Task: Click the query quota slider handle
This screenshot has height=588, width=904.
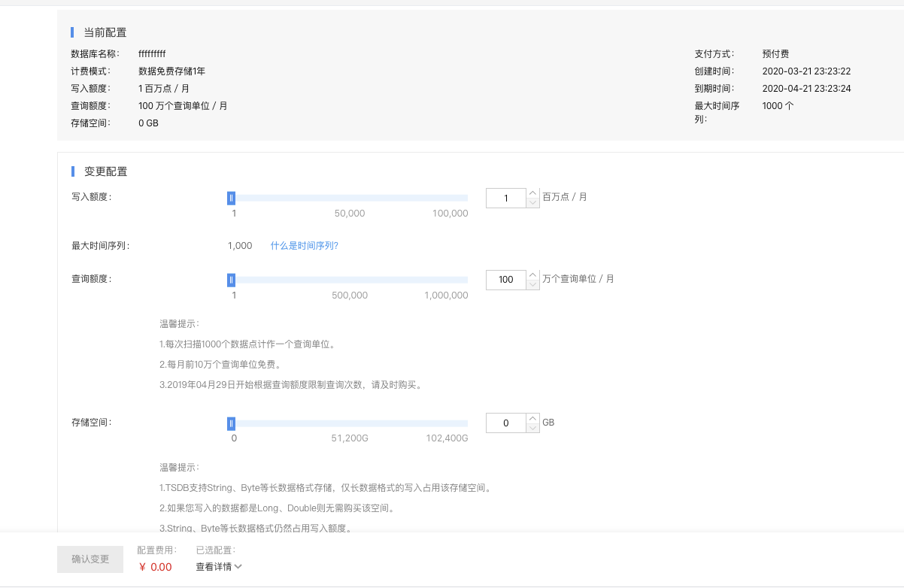Action: coord(232,280)
